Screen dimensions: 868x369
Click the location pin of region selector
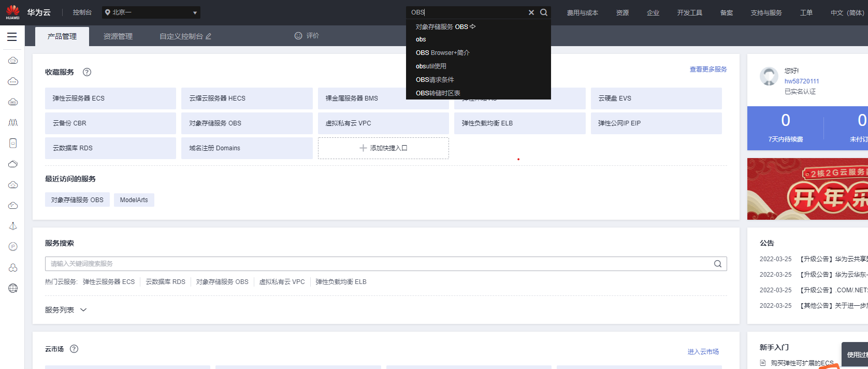[x=107, y=12]
